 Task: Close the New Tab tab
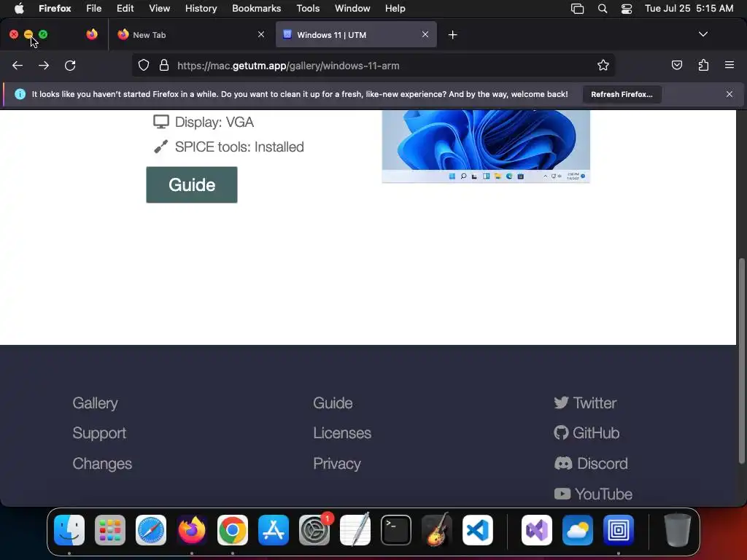coord(261,34)
